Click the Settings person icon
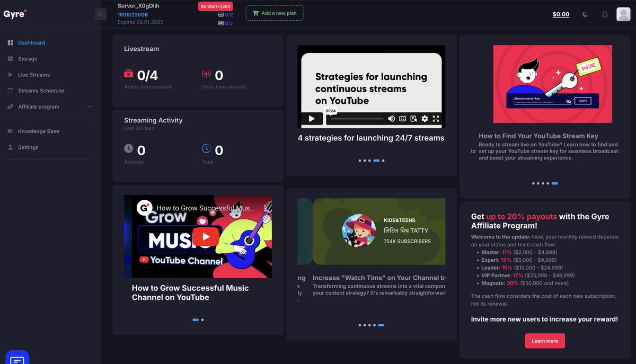The height and width of the screenshot is (364, 636). coord(11,147)
